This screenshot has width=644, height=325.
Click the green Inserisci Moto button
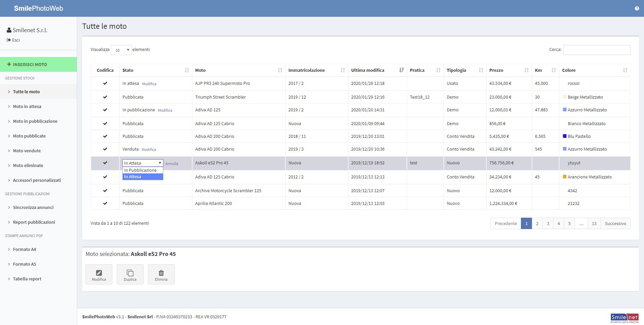point(38,64)
